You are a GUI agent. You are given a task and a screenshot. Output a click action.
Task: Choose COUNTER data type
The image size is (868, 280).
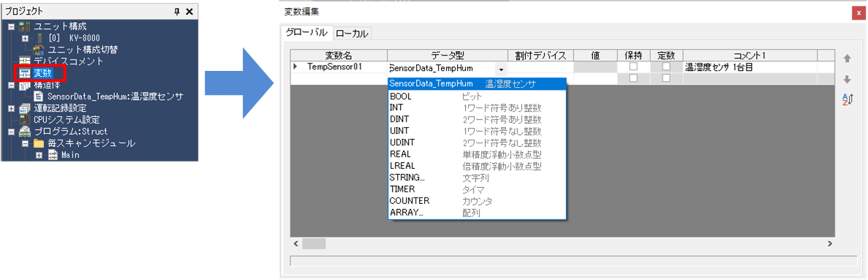point(478,201)
